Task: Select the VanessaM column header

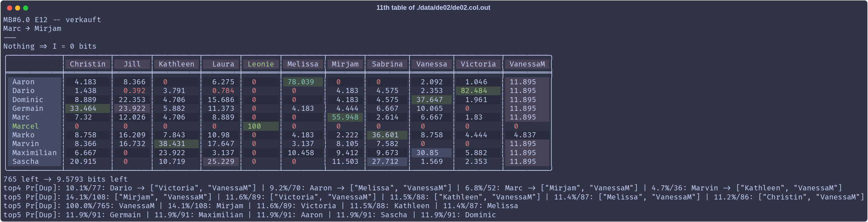Action: (527, 64)
